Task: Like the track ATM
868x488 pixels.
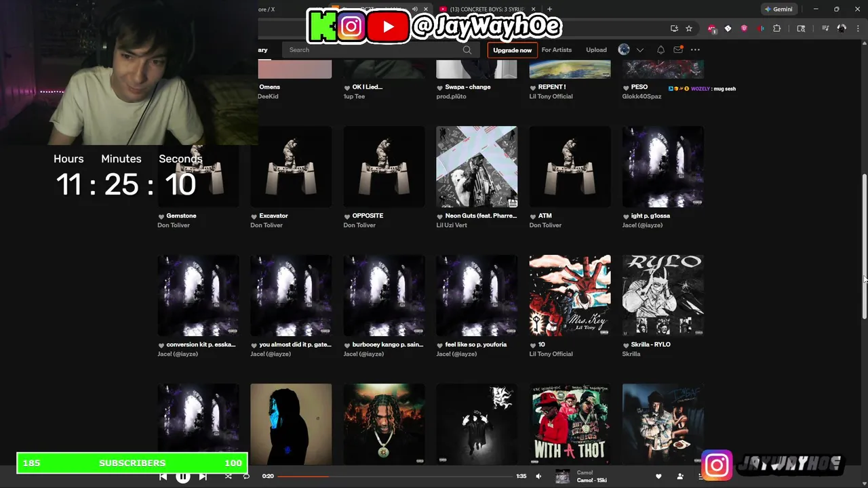Action: pyautogui.click(x=533, y=216)
